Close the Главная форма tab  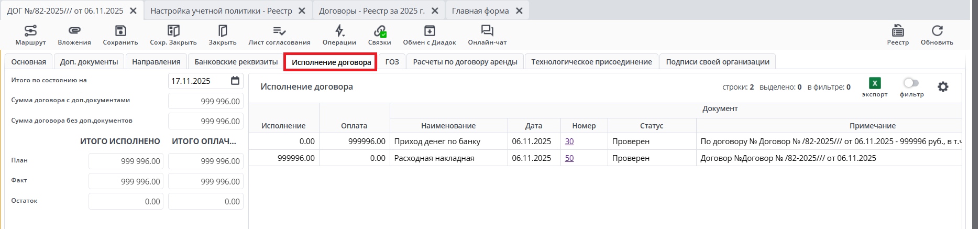519,10
